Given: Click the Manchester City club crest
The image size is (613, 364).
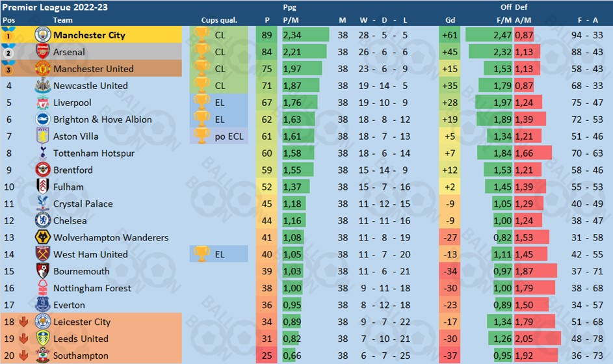Looking at the screenshot, I should coord(43,35).
